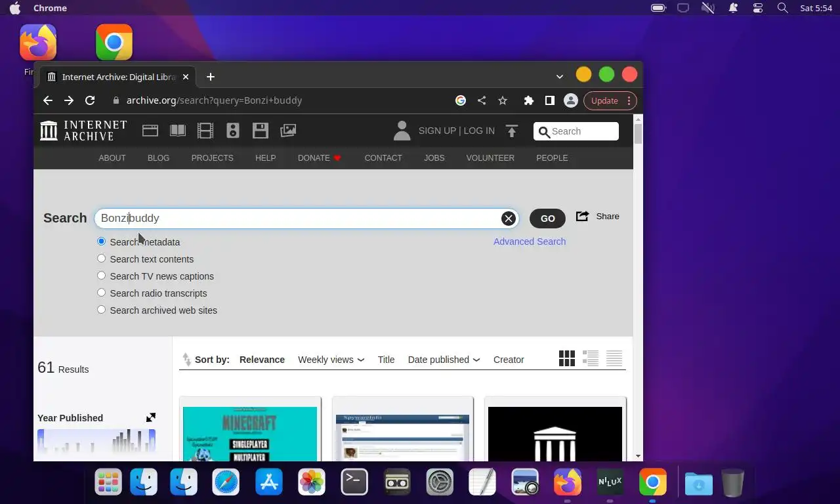840x504 pixels.
Task: Open the DONATE nav item
Action: point(320,158)
